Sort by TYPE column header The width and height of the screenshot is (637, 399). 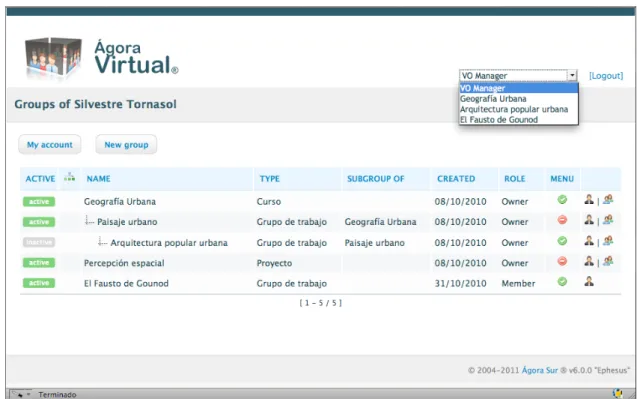[270, 179]
